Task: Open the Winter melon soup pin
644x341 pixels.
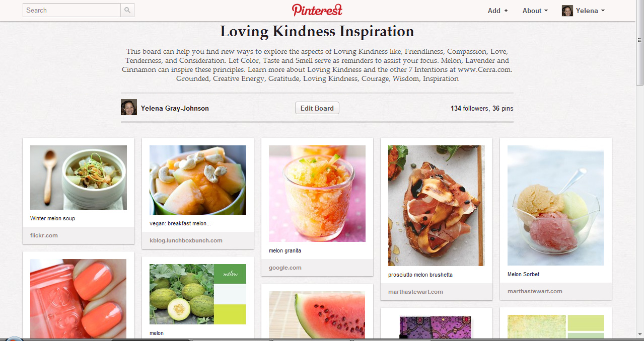Action: (79, 178)
